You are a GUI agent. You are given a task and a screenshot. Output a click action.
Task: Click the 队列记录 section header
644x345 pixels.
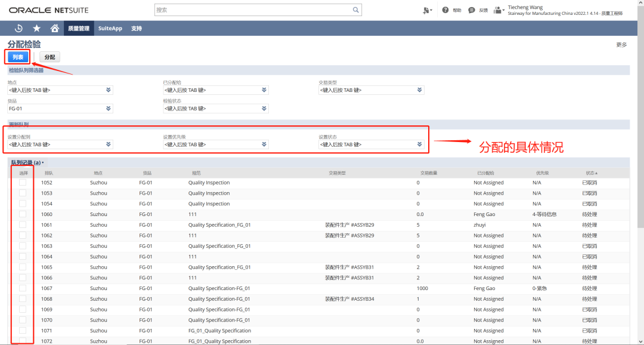[x=27, y=162]
